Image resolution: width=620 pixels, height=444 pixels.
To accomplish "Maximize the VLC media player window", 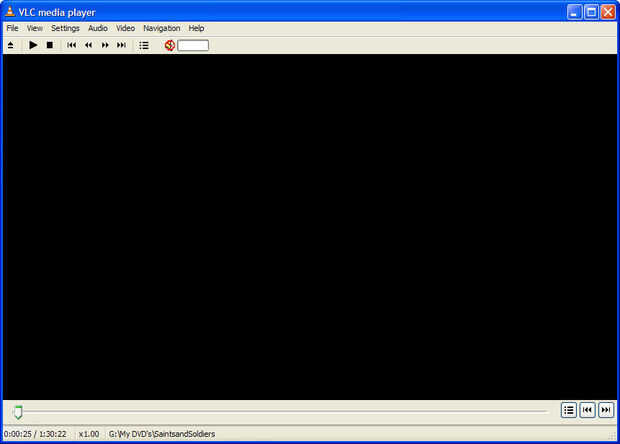I will pos(591,12).
